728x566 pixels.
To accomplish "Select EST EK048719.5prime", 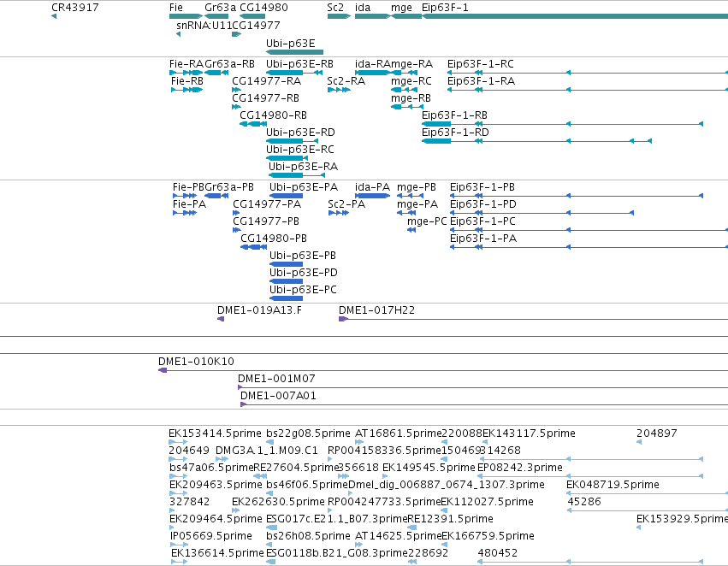I will point(613,485).
